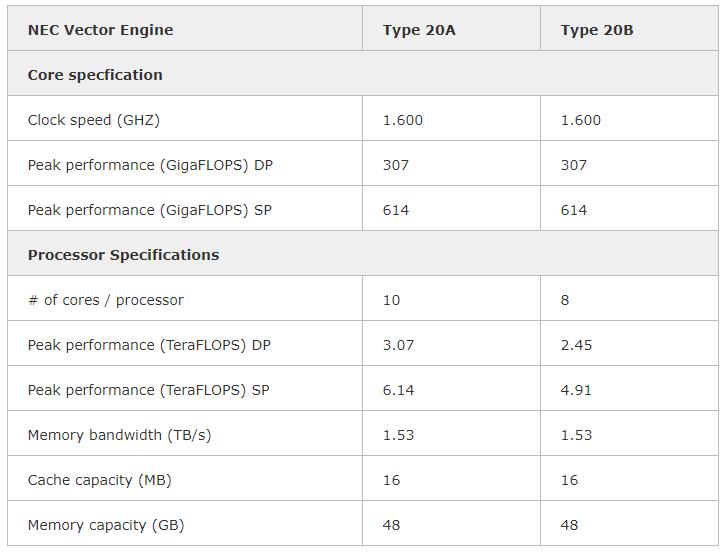The width and height of the screenshot is (724, 552).
Task: Select the 614 value under Type 20A
Action: 396,210
